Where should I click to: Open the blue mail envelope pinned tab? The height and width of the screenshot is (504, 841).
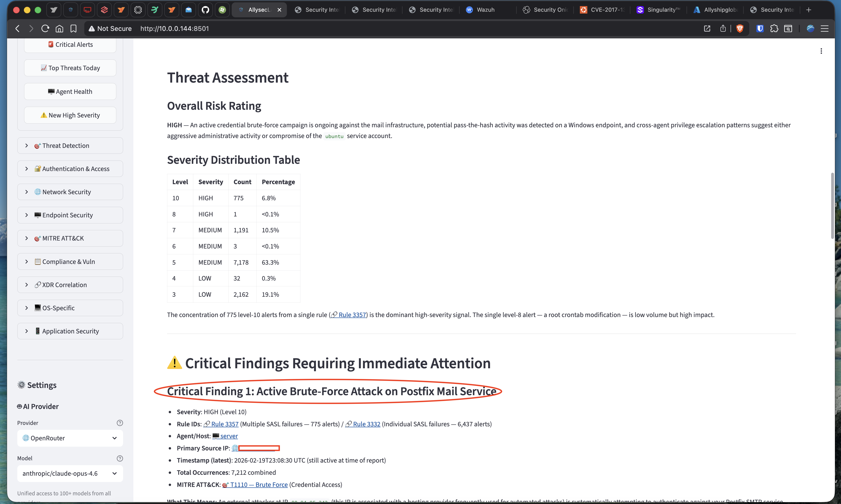pyautogui.click(x=189, y=10)
